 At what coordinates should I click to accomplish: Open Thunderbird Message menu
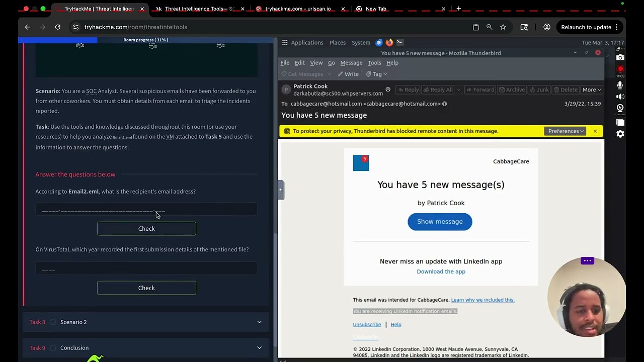coord(351,63)
